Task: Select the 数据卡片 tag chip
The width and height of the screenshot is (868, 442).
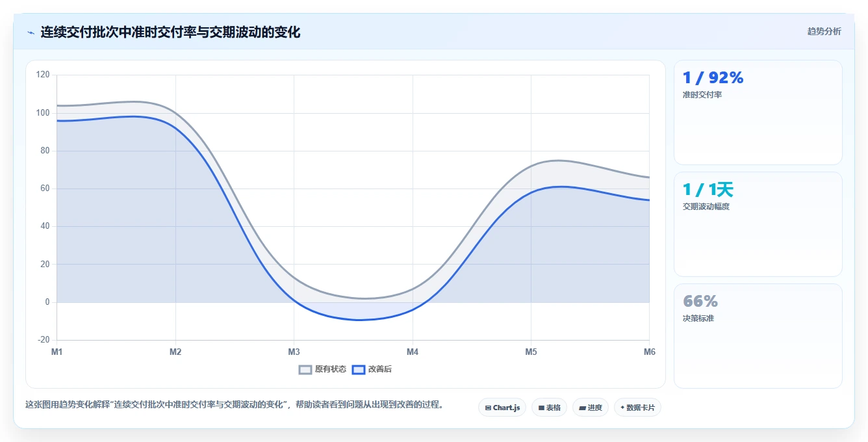Action: click(637, 408)
